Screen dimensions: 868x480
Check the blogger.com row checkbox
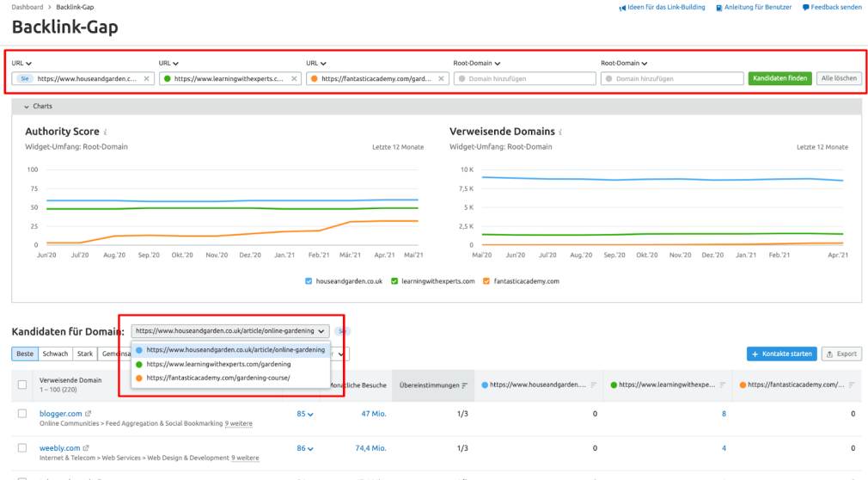click(x=22, y=414)
